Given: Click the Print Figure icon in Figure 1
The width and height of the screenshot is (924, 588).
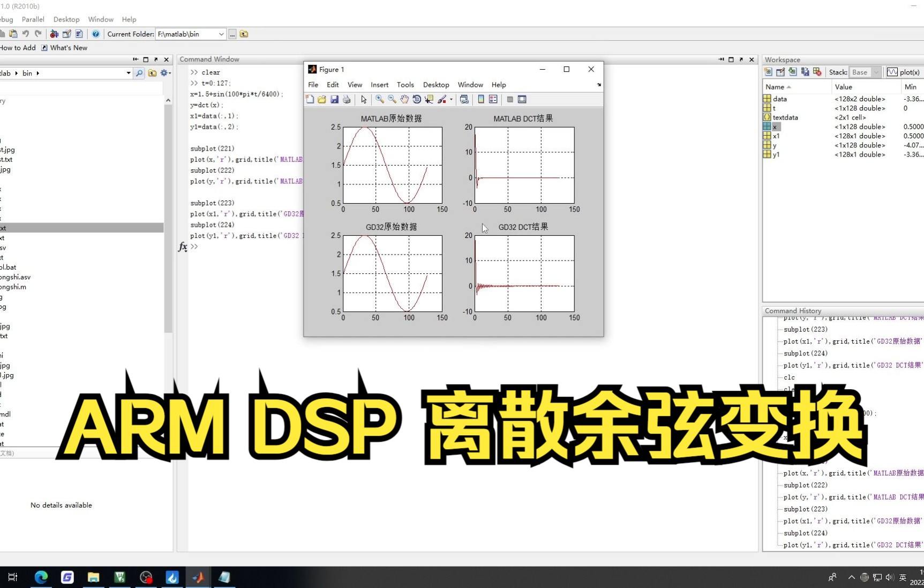Looking at the screenshot, I should tap(347, 99).
